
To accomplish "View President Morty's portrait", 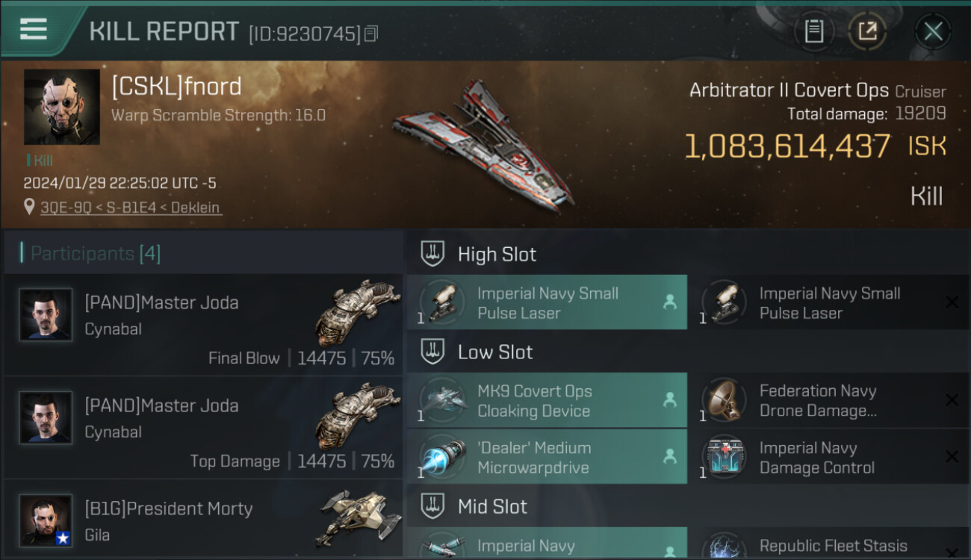I will 46,520.
